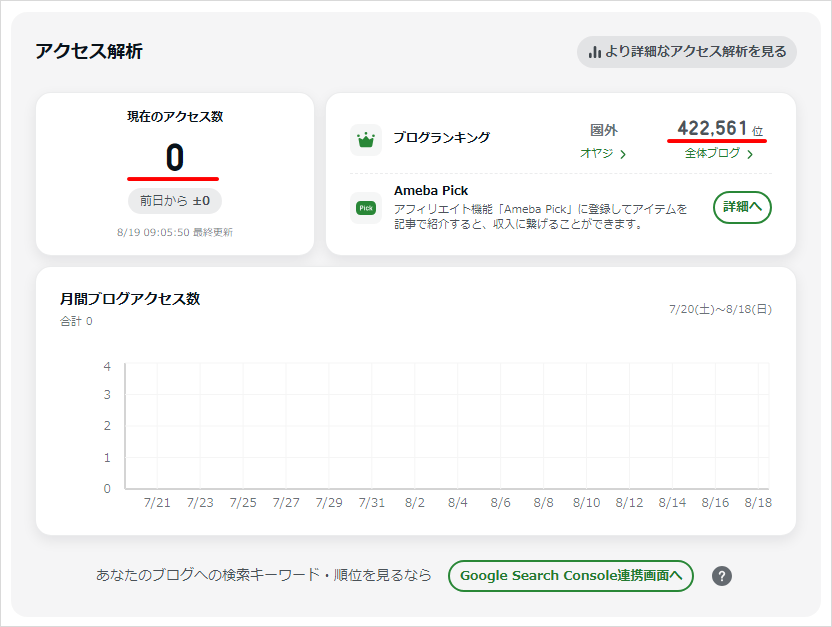The width and height of the screenshot is (832, 627).
Task: Click the bar chart icon in detailed analysis button
Action: tap(595, 52)
